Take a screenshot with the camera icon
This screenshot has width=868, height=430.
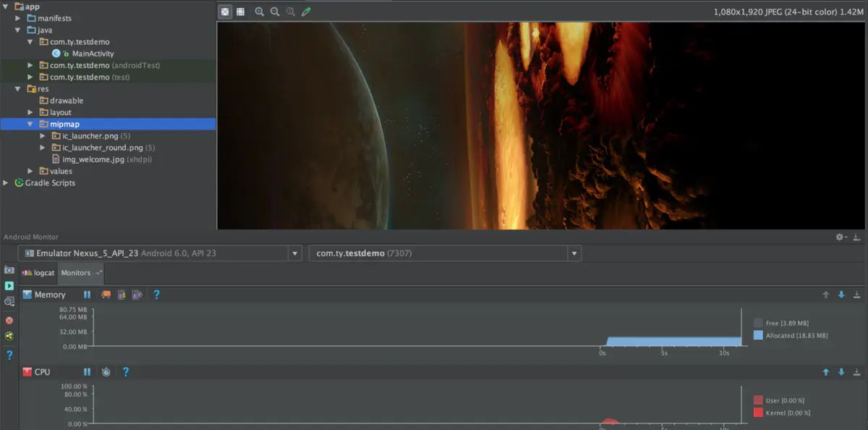point(9,270)
